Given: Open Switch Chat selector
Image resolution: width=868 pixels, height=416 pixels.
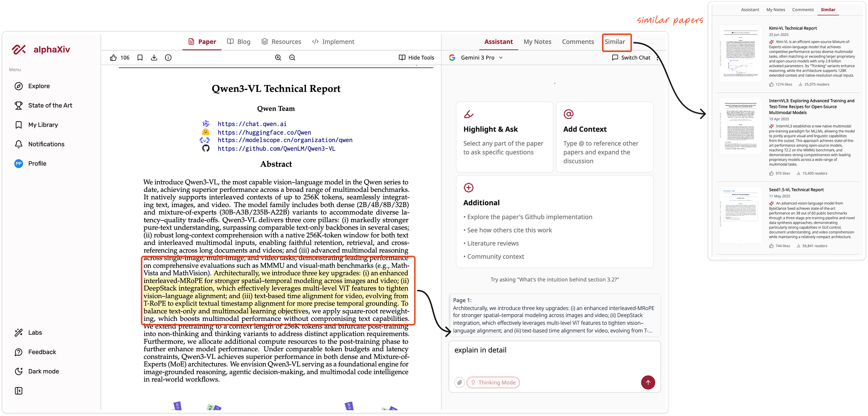Looking at the screenshot, I should tap(631, 58).
